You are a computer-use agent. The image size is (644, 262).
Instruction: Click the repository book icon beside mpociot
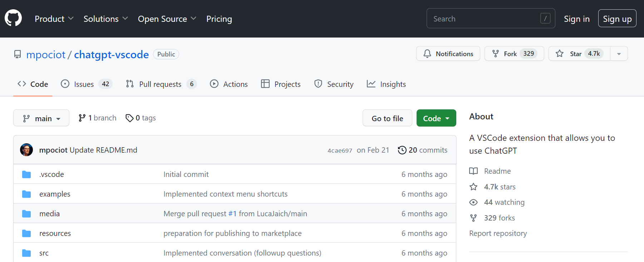18,54
